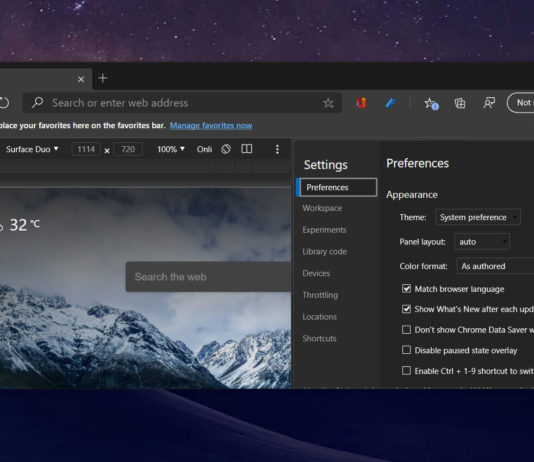
Task: Select the Workspace settings tab
Action: tap(322, 208)
